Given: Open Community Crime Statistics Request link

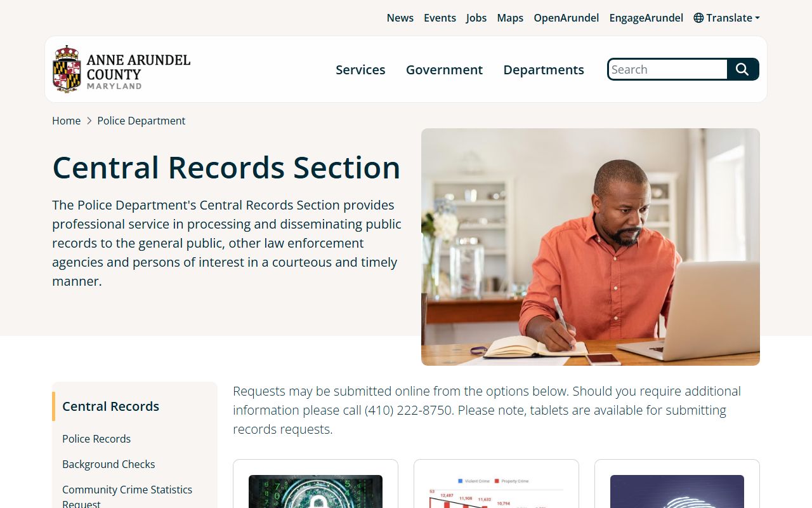Looking at the screenshot, I should pyautogui.click(x=127, y=497).
